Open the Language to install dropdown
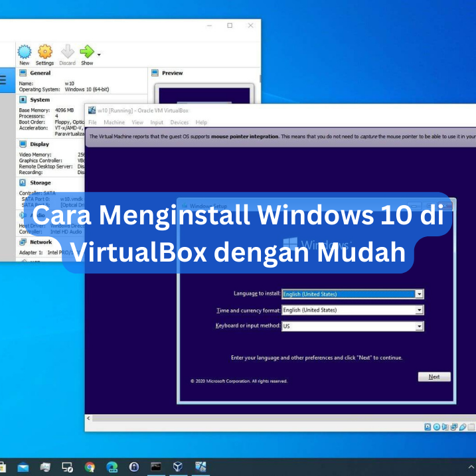The image size is (476, 476). click(353, 294)
